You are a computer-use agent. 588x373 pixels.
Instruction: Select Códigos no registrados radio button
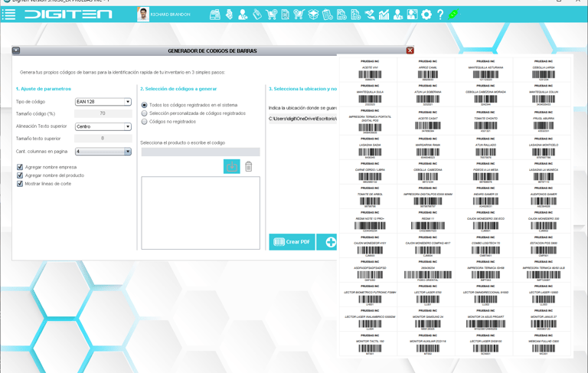point(144,122)
